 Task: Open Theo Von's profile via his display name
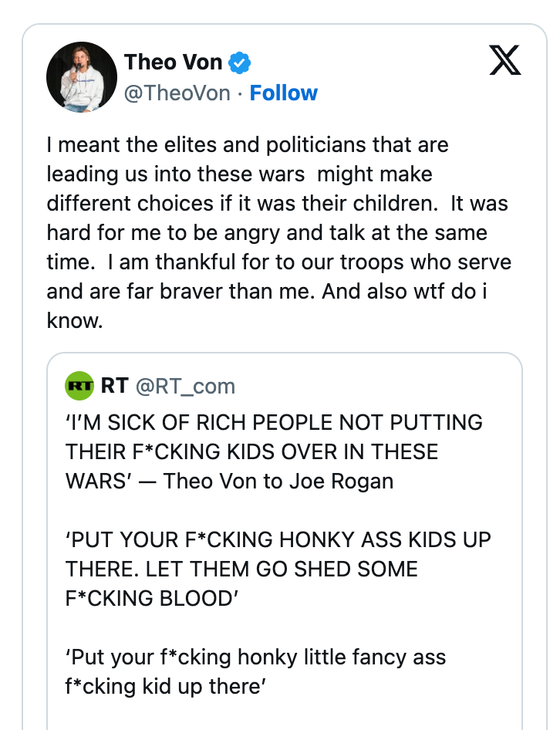click(x=175, y=63)
